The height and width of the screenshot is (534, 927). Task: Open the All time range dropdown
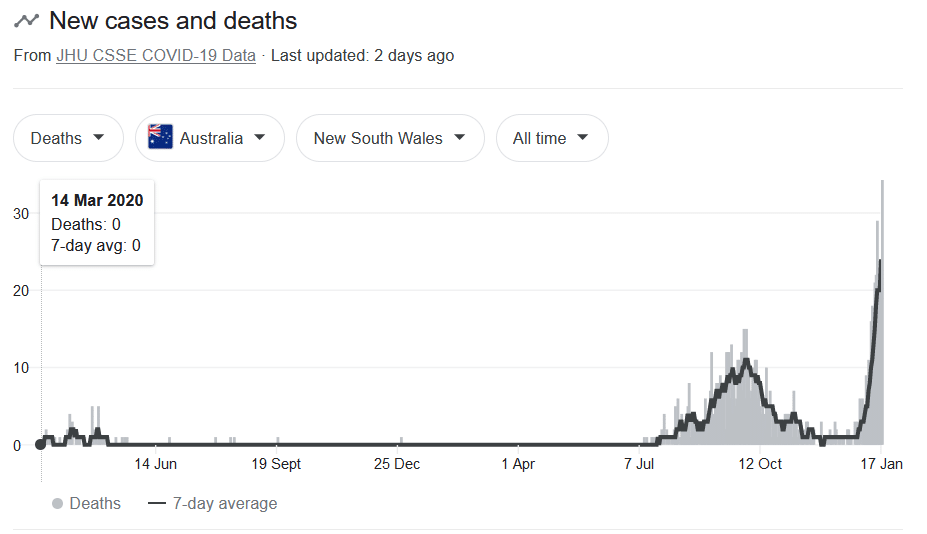(x=552, y=138)
